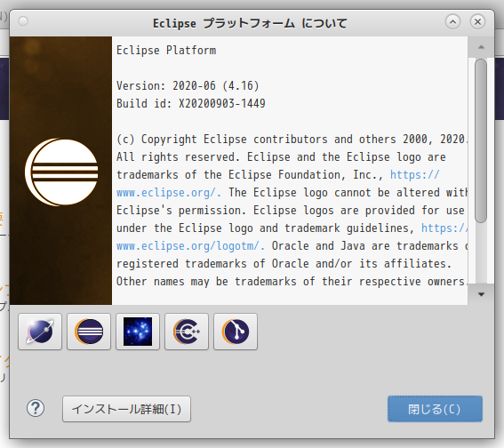Screen dimensions: 504x448
Task: Follow the www.eclipse.org/ hyperlink
Action: point(169,193)
